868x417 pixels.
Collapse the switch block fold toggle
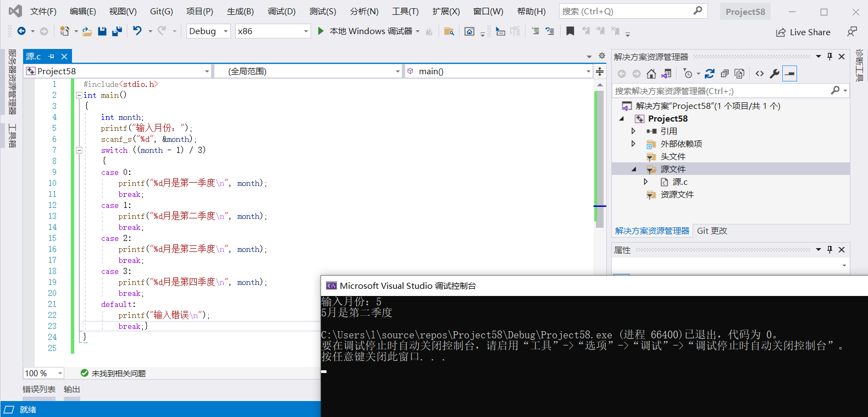point(79,150)
